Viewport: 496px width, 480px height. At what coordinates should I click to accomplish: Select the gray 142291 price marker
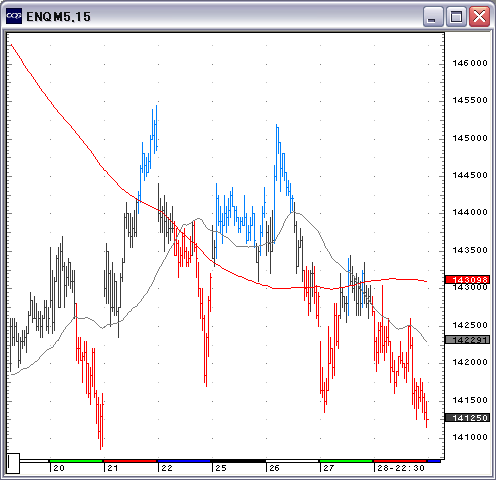(467, 340)
